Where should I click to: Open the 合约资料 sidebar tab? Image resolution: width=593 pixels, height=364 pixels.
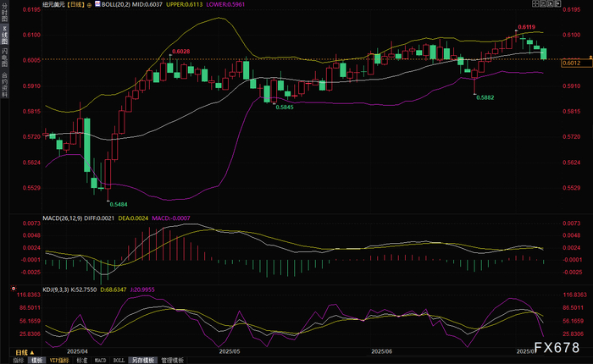tap(4, 85)
